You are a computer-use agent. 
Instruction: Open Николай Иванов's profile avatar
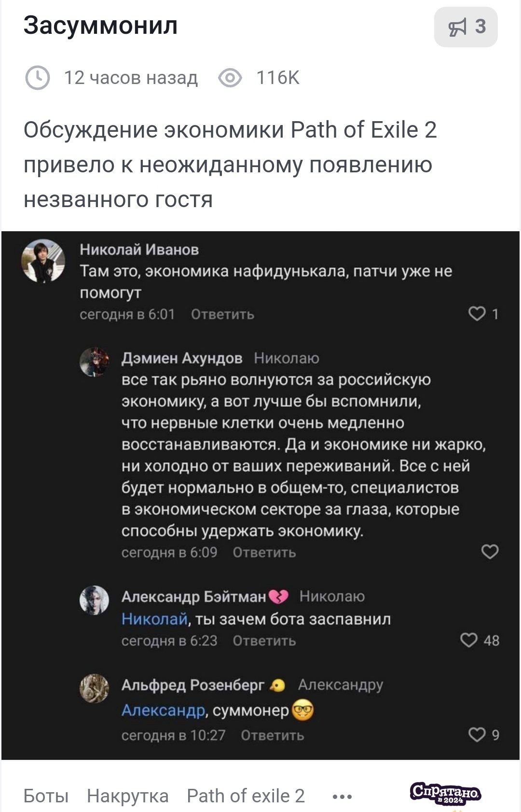tap(44, 261)
